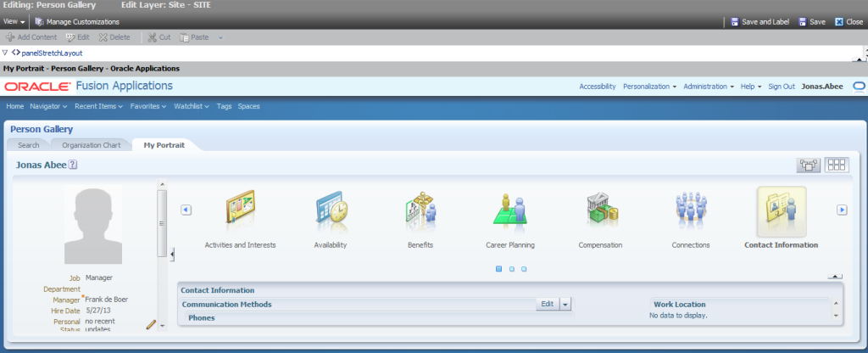The image size is (868, 353).
Task: Click the Save button
Action: click(x=812, y=22)
